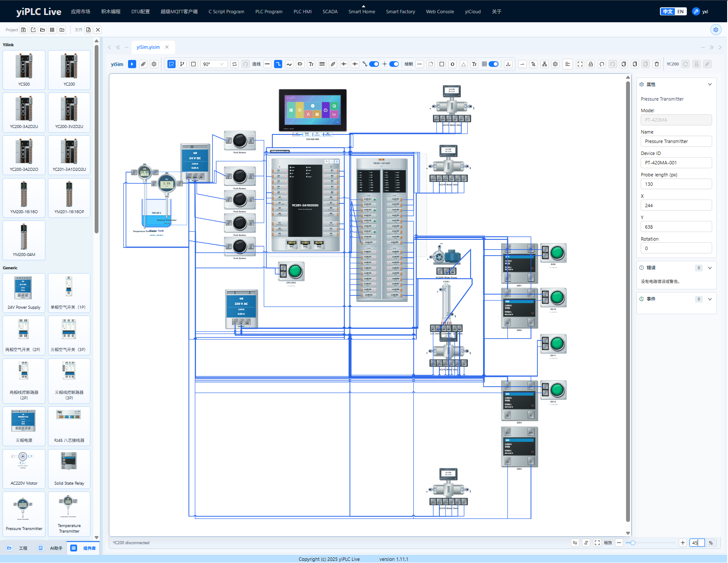
Task: Select the pointer selection tool
Action: coord(171,64)
